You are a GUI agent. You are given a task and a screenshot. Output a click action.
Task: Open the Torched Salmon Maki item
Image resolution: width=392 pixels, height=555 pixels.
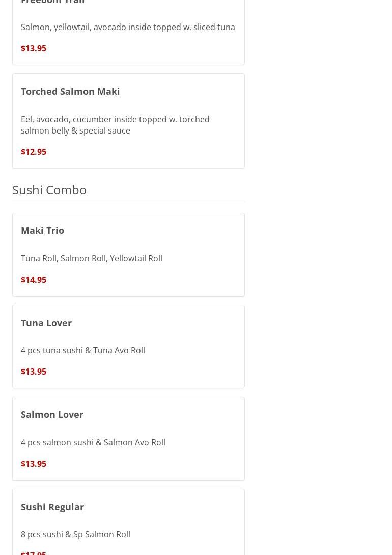tap(70, 91)
